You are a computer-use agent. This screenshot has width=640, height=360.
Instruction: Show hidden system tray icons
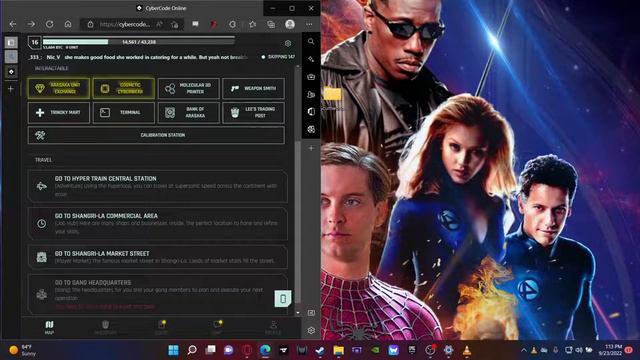pyautogui.click(x=524, y=350)
